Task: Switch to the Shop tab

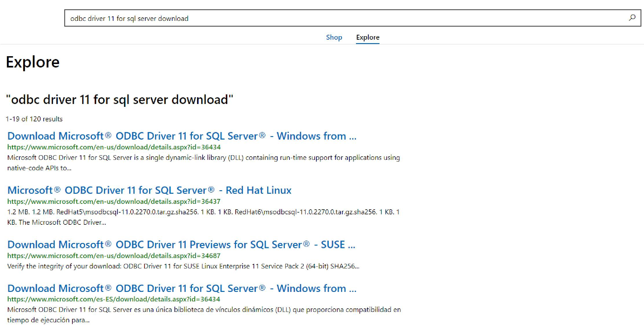Action: (334, 37)
